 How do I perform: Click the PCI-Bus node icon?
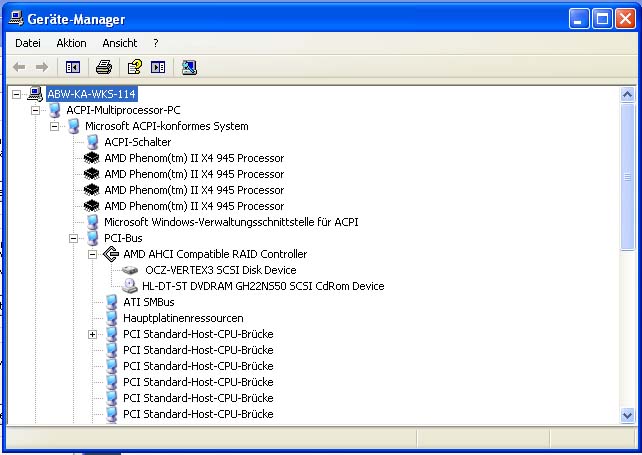pos(93,238)
